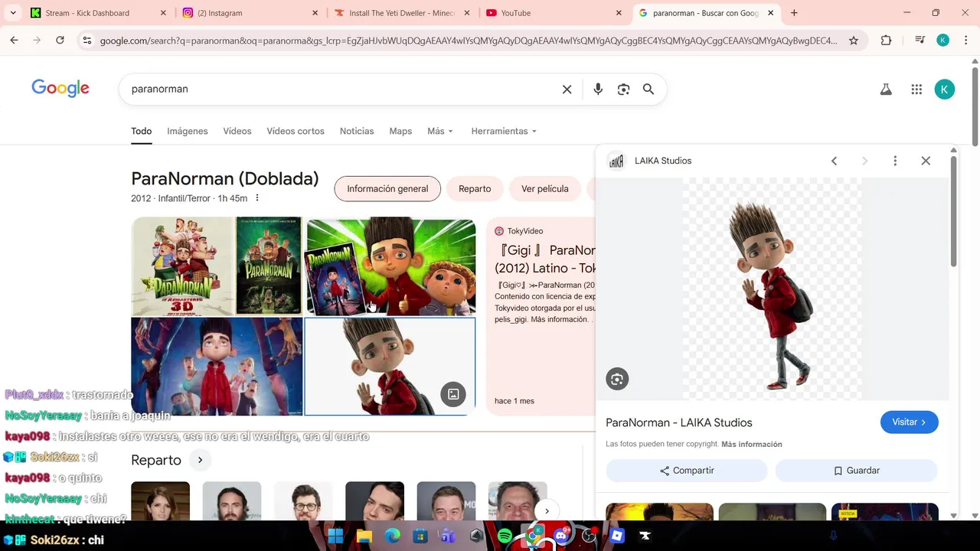
Task: Show more cast members with right arrow
Action: click(x=547, y=511)
